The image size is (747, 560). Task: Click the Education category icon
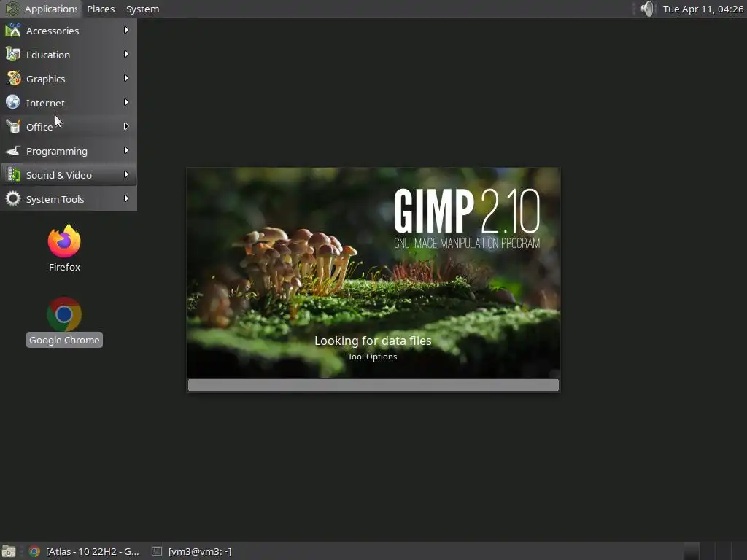point(13,54)
